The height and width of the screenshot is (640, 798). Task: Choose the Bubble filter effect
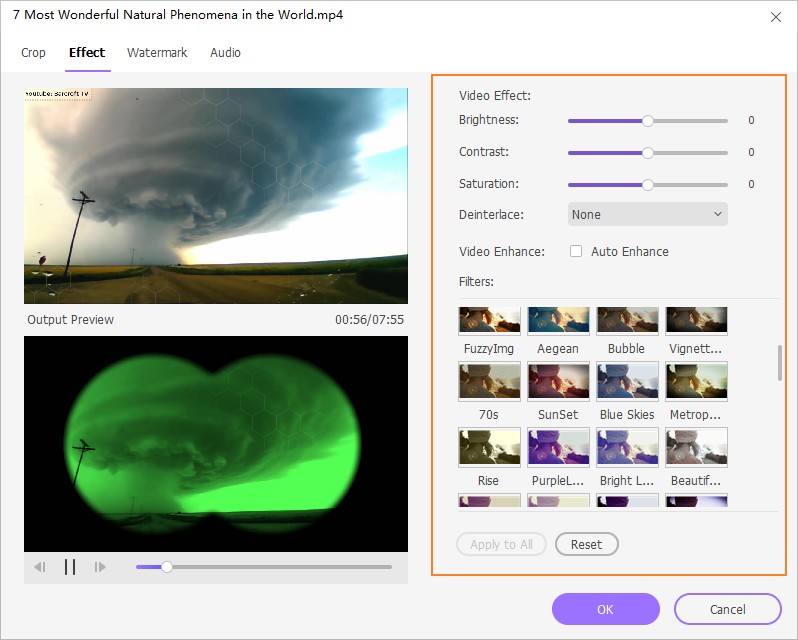click(627, 321)
